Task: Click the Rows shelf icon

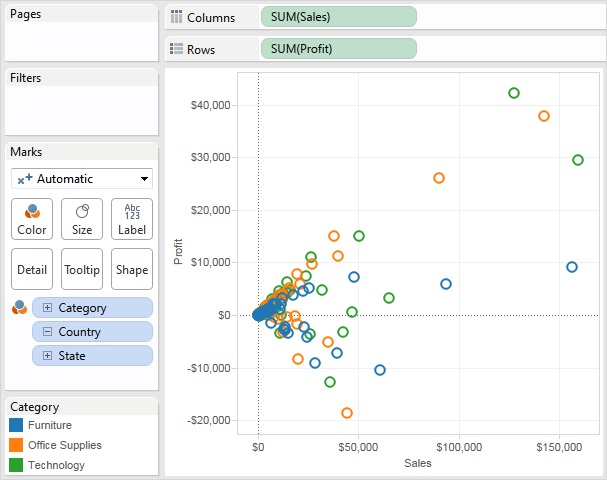Action: (x=177, y=49)
